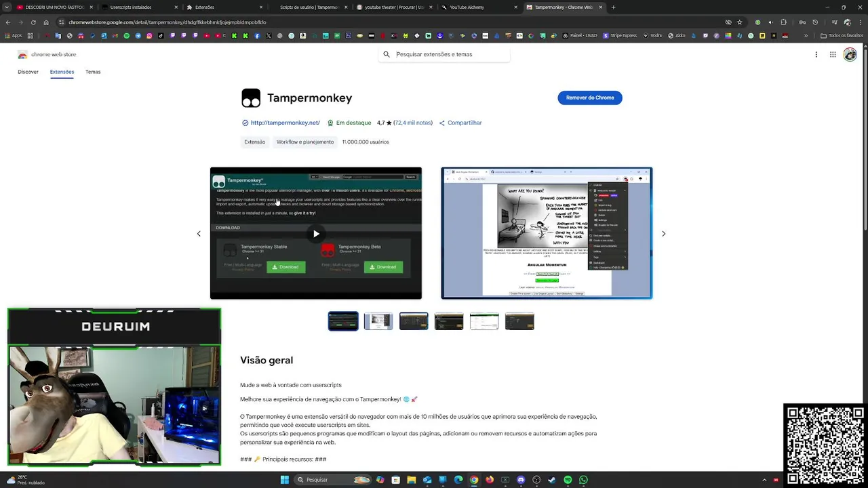
Task: Show previous screenshot with left carousel arrow
Action: [199, 234]
